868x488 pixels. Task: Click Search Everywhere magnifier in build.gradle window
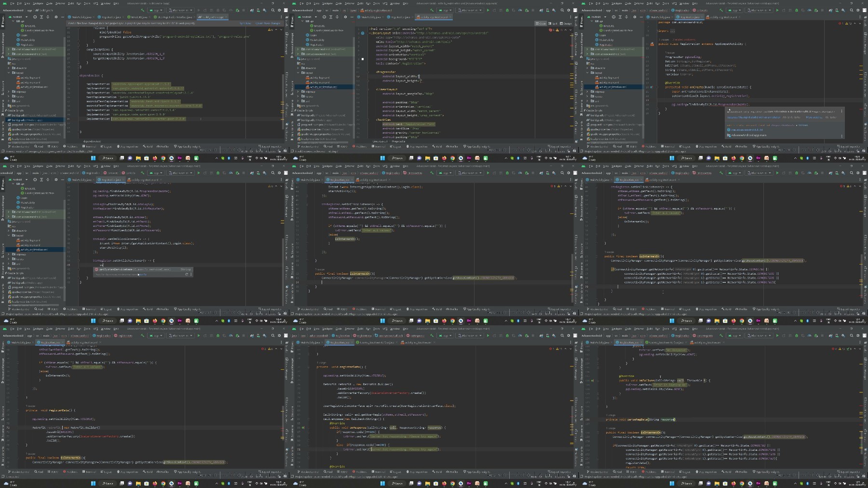click(273, 10)
